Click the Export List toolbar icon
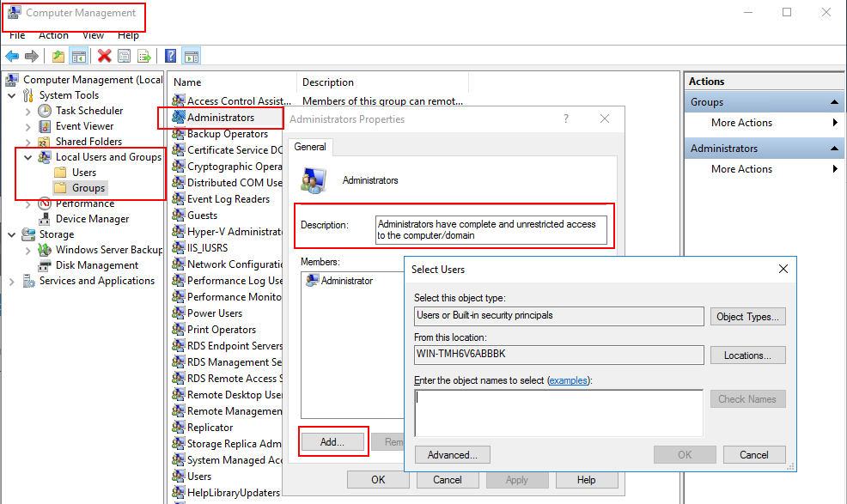Image resolution: width=847 pixels, height=504 pixels. click(x=144, y=56)
